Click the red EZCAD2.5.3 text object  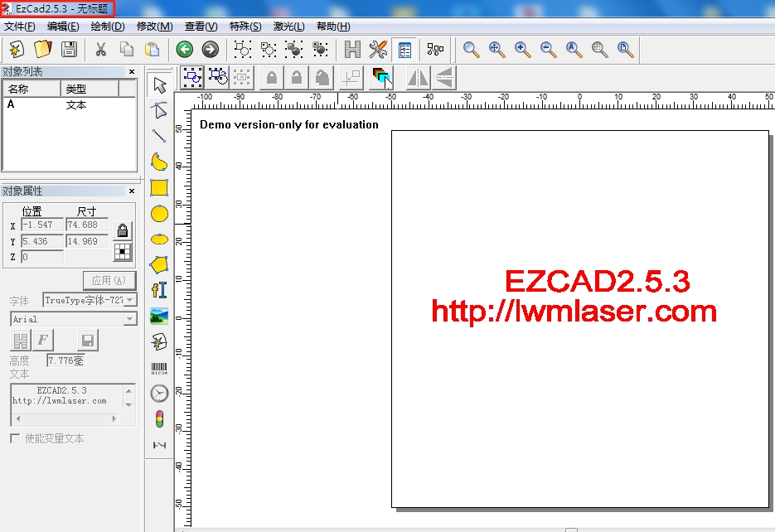click(x=597, y=281)
